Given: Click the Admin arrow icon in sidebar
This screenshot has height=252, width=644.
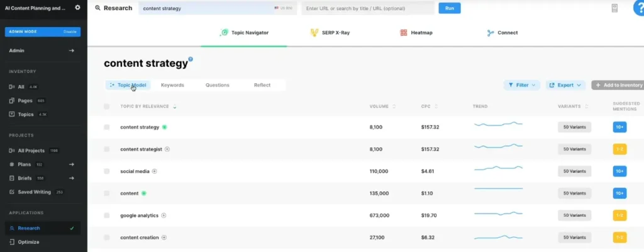Looking at the screenshot, I should point(72,50).
